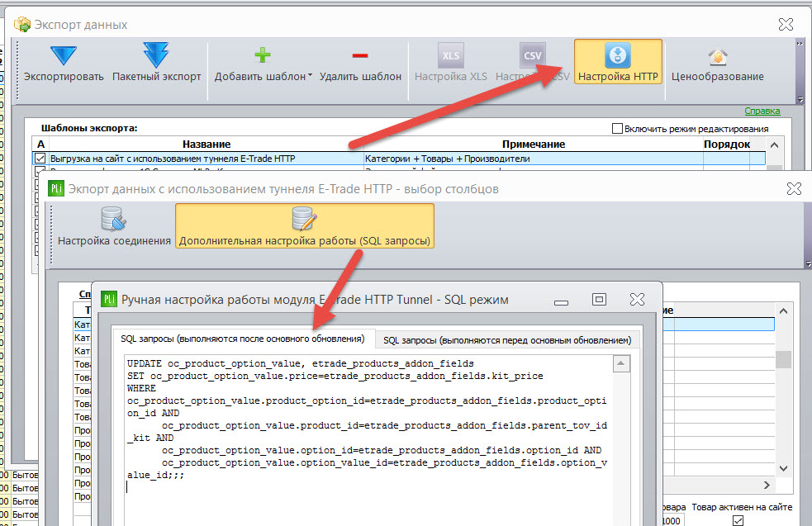Click inside the SQL query text area
This screenshot has width=812, height=526.
click(x=368, y=440)
